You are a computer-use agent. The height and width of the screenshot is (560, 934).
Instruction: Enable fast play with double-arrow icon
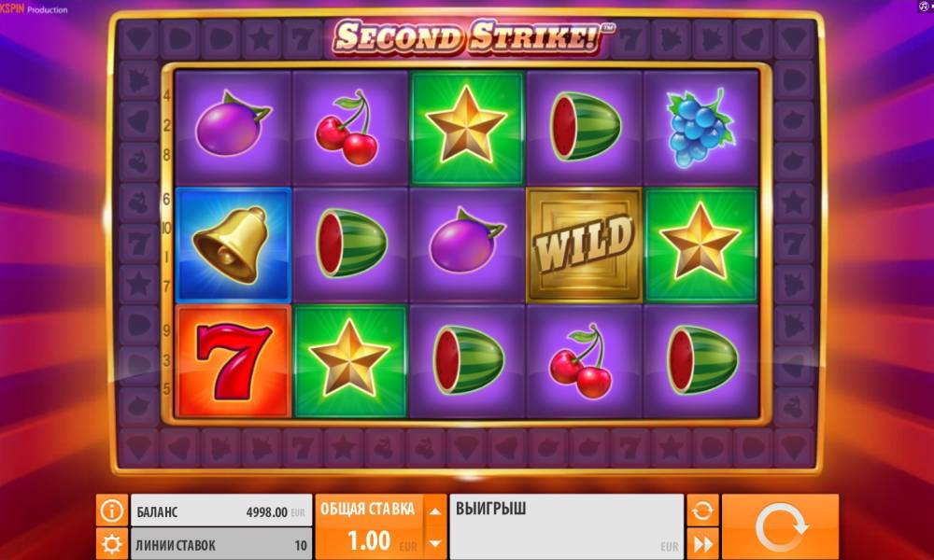[703, 544]
